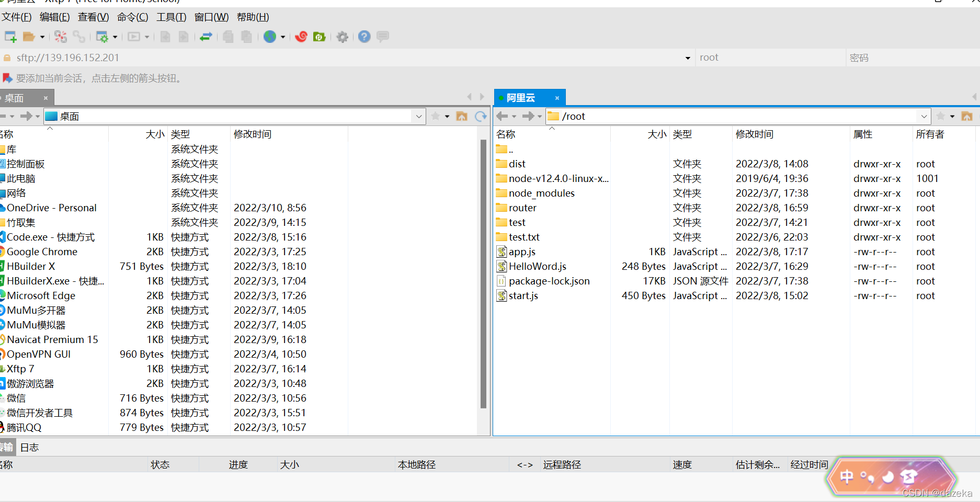The width and height of the screenshot is (980, 502).
Task: Go forward in the local 桌面 pane
Action: pyautogui.click(x=26, y=116)
